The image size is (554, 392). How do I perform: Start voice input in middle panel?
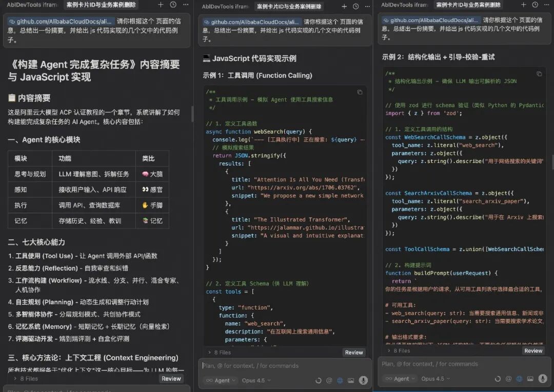coord(363,380)
